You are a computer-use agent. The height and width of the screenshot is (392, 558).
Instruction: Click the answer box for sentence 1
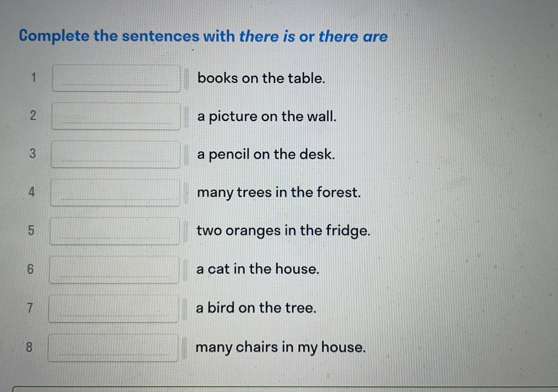(116, 78)
